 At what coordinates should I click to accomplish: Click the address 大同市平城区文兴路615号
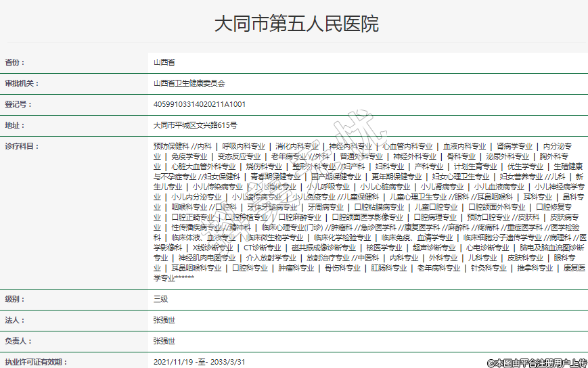196,125
